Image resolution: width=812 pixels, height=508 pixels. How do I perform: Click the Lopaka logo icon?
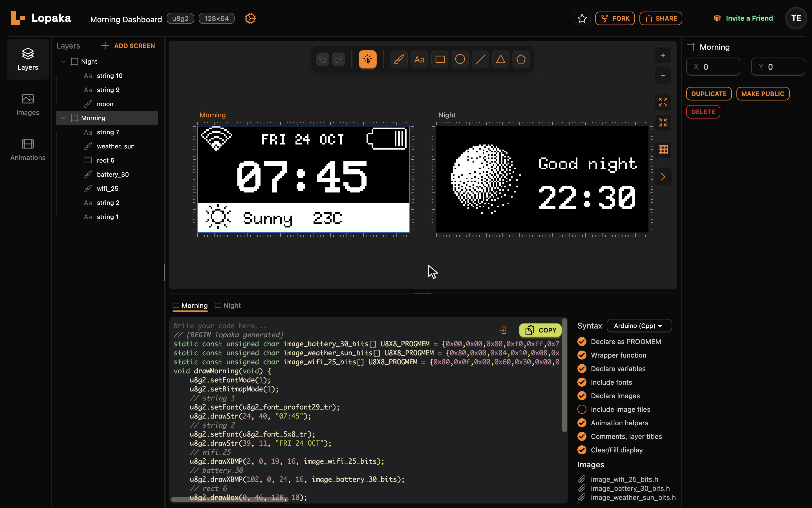(x=18, y=18)
